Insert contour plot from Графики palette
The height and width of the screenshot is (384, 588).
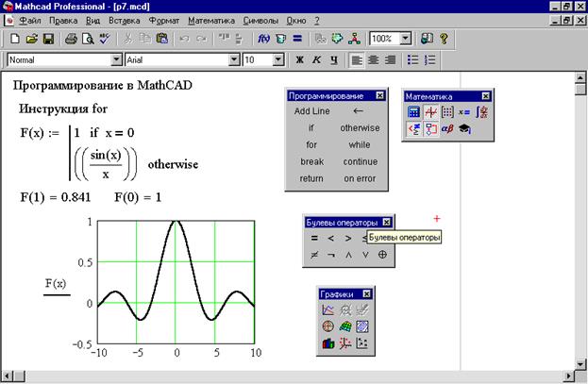[362, 326]
